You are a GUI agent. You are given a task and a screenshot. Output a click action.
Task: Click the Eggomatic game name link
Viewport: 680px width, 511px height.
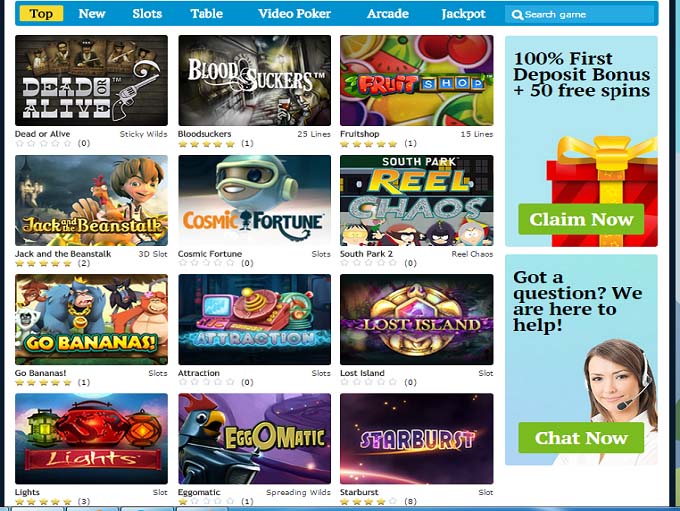199,492
